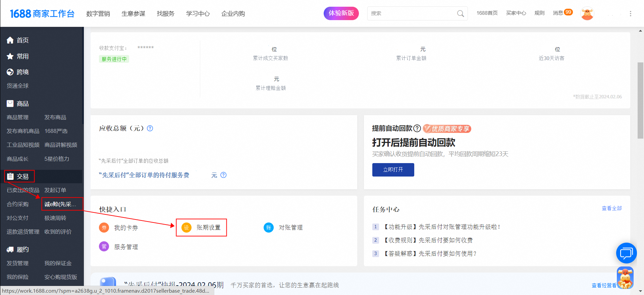The width and height of the screenshot is (644, 295).
Task: Open 发布商品 in the sidebar
Action: click(x=55, y=117)
